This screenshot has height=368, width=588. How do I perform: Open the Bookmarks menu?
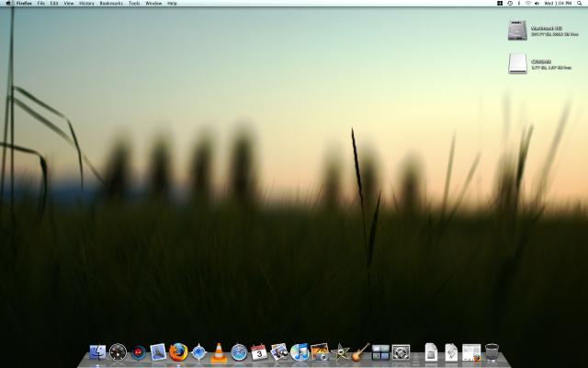(x=110, y=4)
